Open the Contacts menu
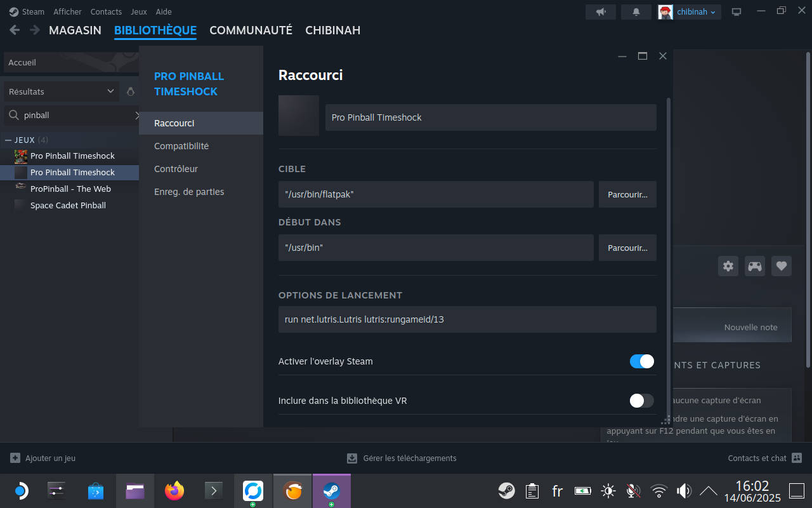 point(106,11)
